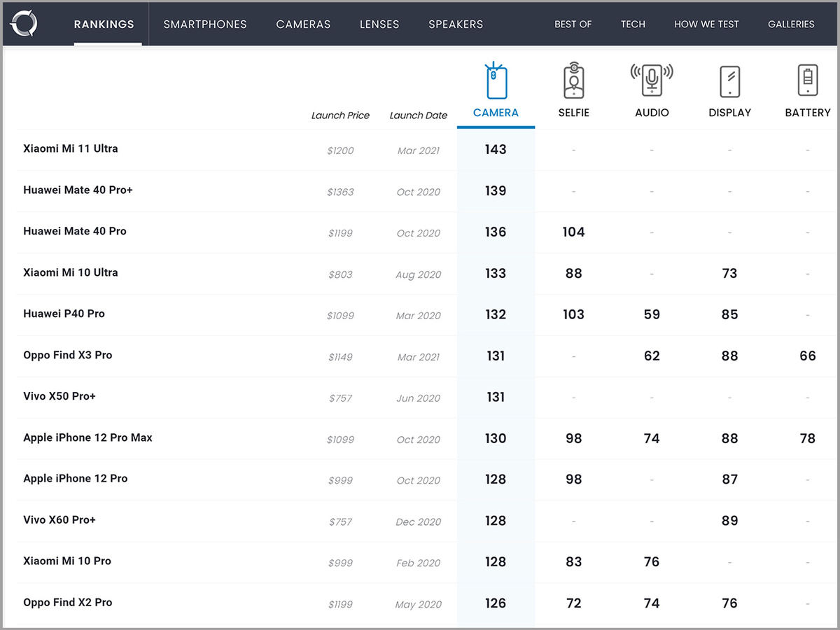Open Xiaomi Mi 10 Ultra entry
Screen dimensions: 840x630
pyautogui.click(x=71, y=272)
